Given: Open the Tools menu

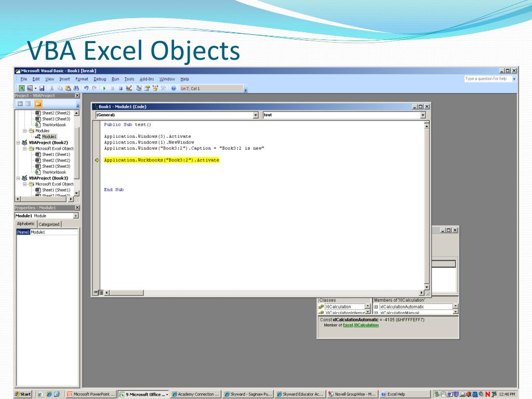Looking at the screenshot, I should click(x=129, y=79).
